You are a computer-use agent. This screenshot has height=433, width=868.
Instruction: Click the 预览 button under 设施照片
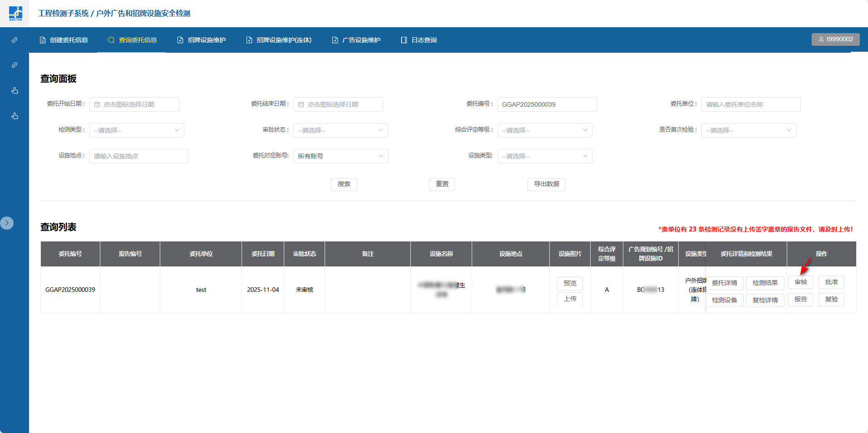pos(570,283)
